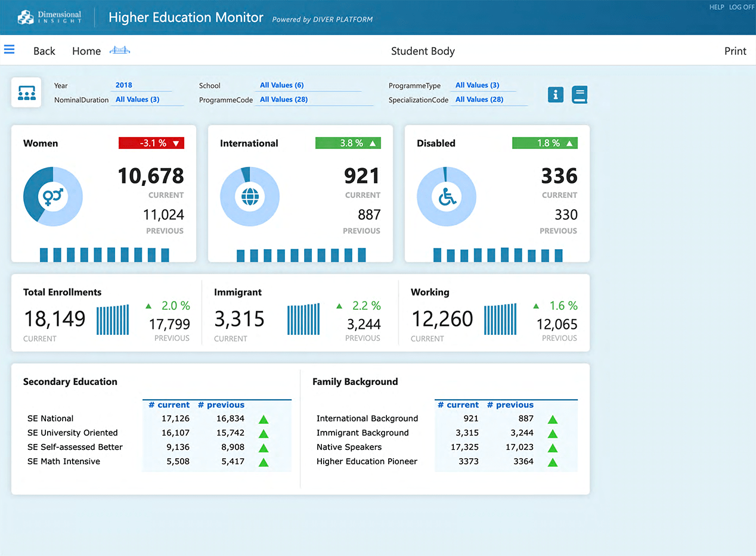
Task: Open the SpecializationCode All Values (28) filter
Action: pyautogui.click(x=479, y=100)
